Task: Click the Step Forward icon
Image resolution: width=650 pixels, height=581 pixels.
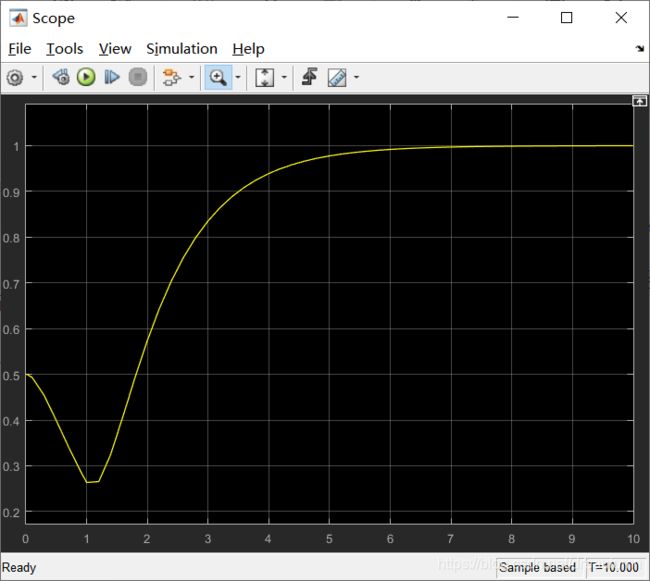Action: point(112,77)
